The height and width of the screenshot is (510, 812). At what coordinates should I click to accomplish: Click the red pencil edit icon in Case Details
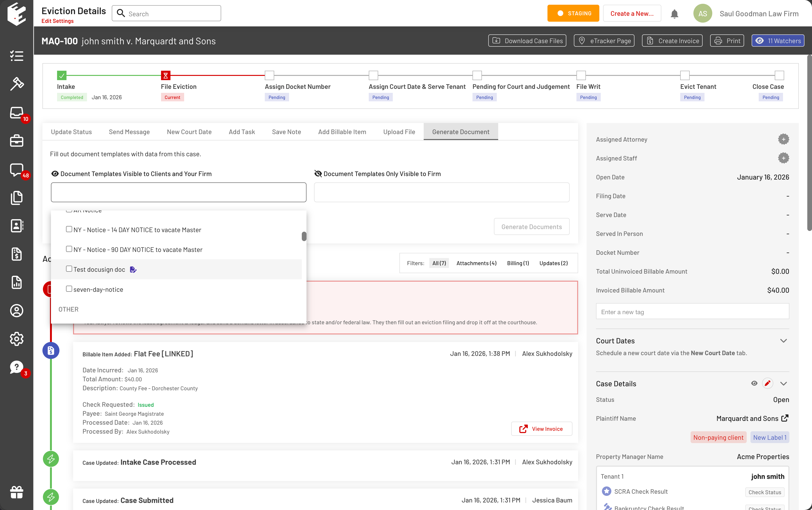click(x=767, y=384)
